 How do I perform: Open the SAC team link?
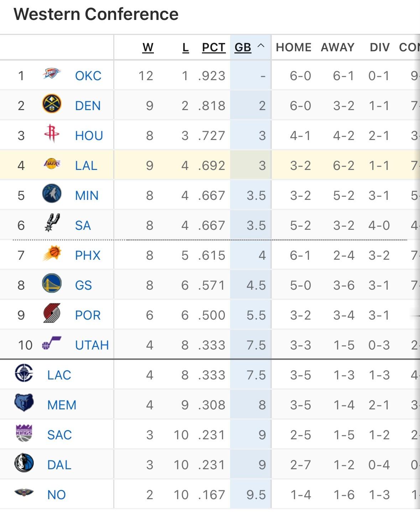(59, 435)
